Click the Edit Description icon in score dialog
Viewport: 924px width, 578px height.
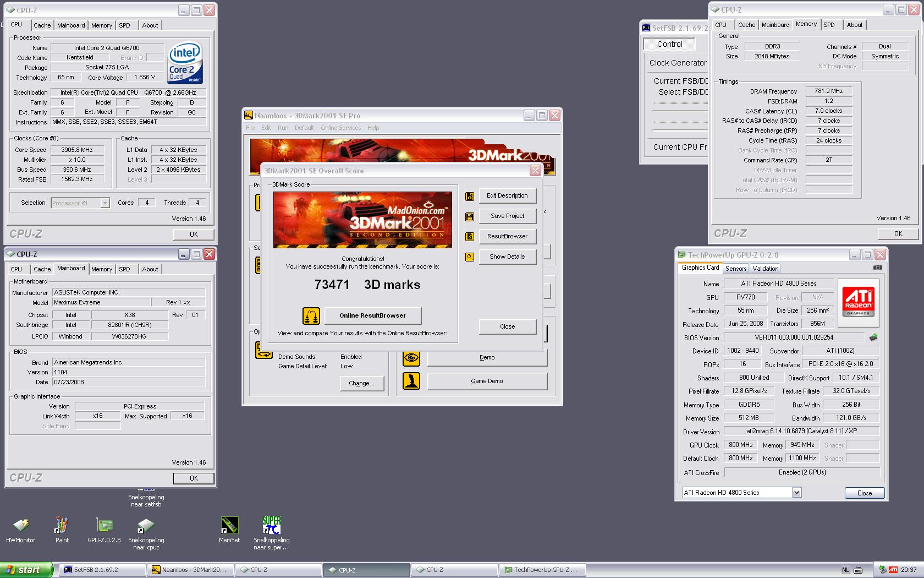(x=470, y=197)
